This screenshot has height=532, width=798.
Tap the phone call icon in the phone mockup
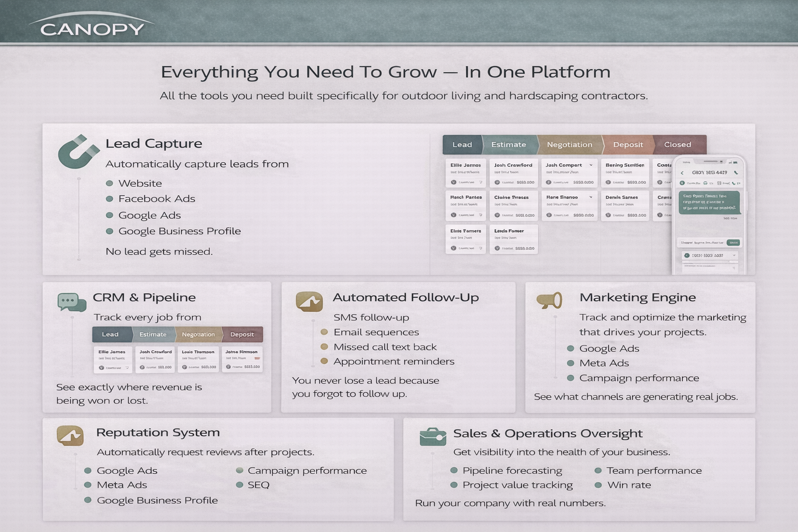point(736,172)
